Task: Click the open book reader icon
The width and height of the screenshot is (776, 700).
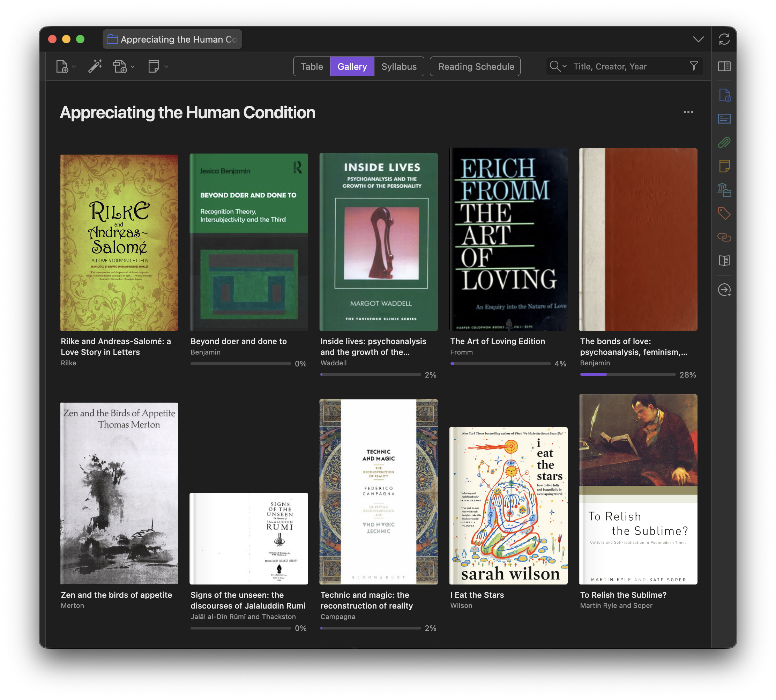Action: coord(724,260)
